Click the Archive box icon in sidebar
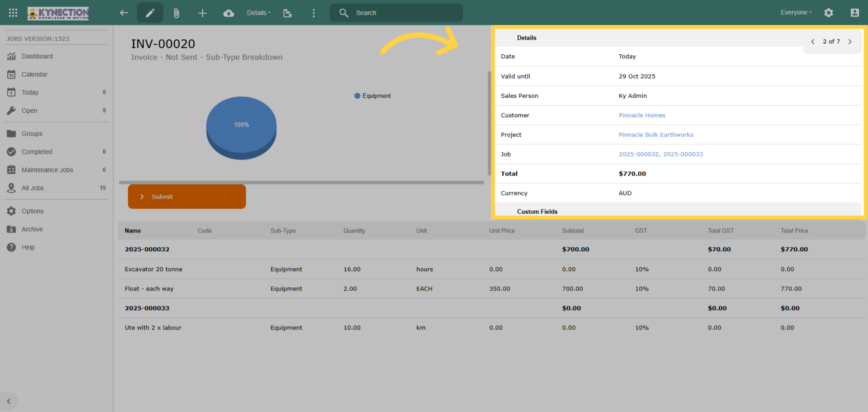The height and width of the screenshot is (412, 868). click(x=12, y=229)
